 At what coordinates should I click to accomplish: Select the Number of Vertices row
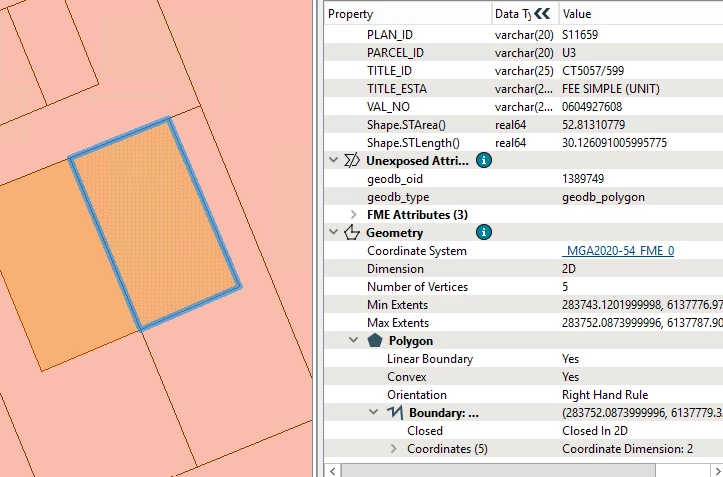pos(523,286)
